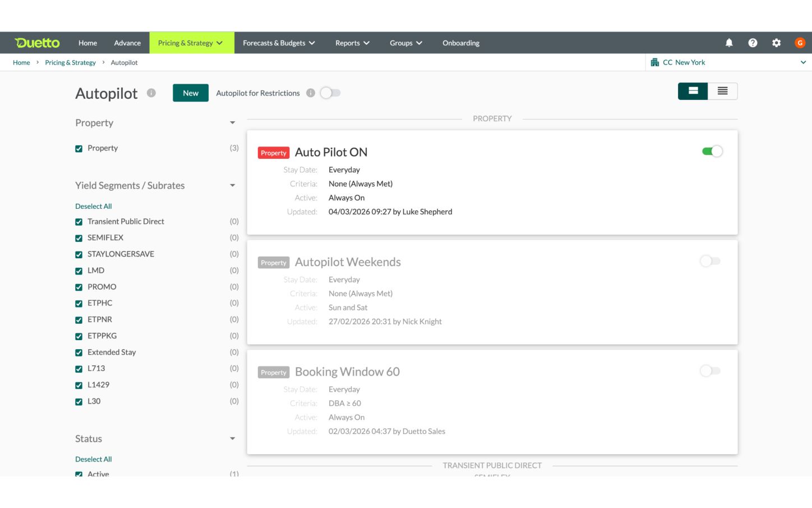Uncheck the L30 checkbox
Screen dimensions: 812x508
(x=79, y=402)
